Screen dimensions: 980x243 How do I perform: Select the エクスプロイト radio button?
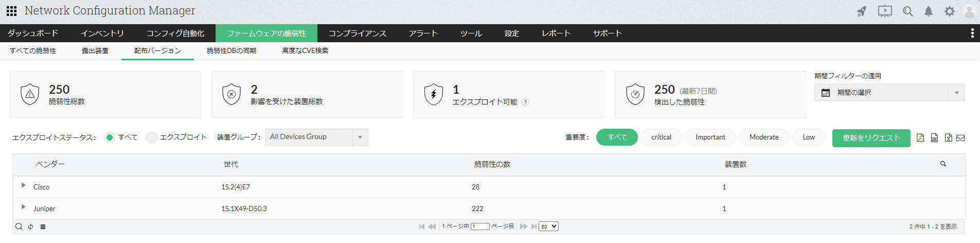[151, 137]
